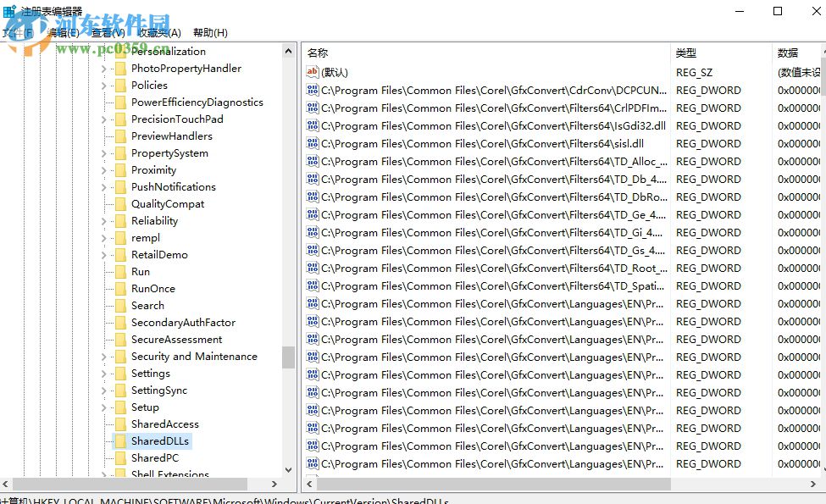
Task: Click the Registry Editor icon in the title bar
Action: click(x=8, y=8)
